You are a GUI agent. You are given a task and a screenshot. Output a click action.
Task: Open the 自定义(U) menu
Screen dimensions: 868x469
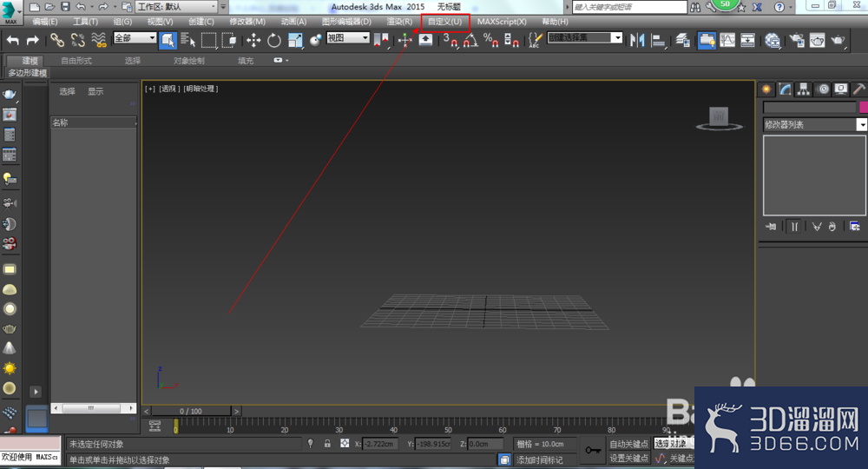point(445,22)
